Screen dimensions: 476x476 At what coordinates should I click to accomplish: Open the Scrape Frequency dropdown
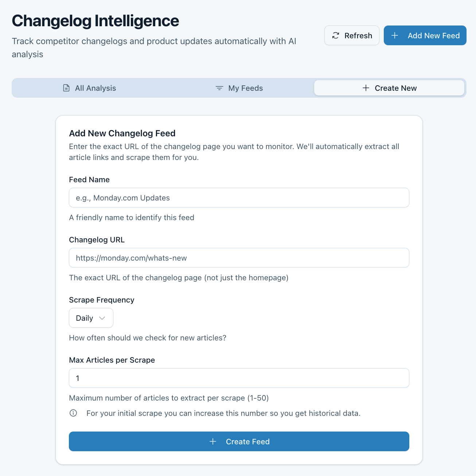(91, 318)
